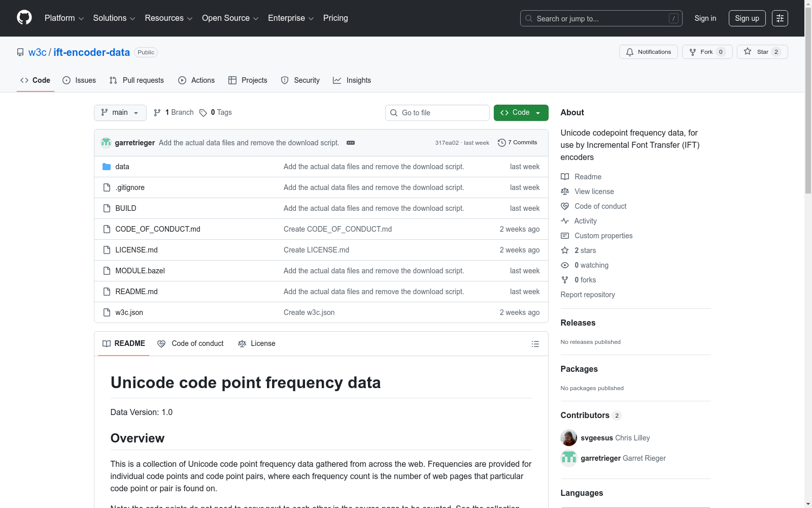Click the Activity pulse icon
Image resolution: width=812 pixels, height=508 pixels.
click(565, 221)
